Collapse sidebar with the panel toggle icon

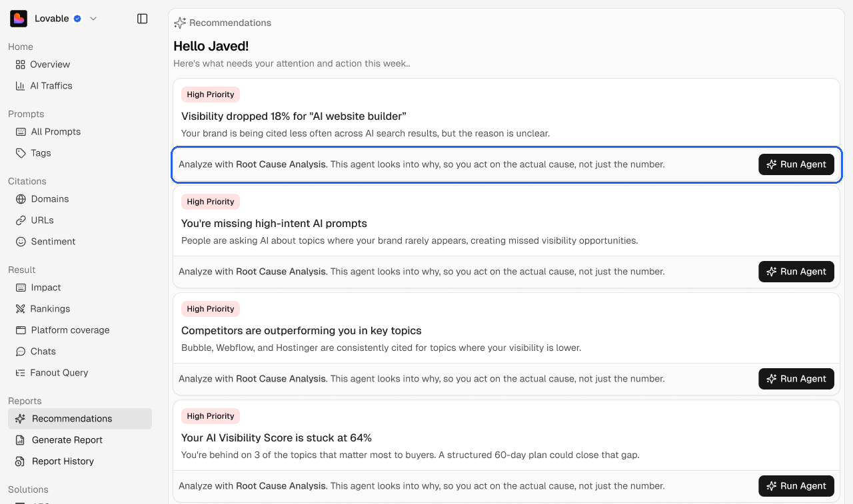coord(142,19)
